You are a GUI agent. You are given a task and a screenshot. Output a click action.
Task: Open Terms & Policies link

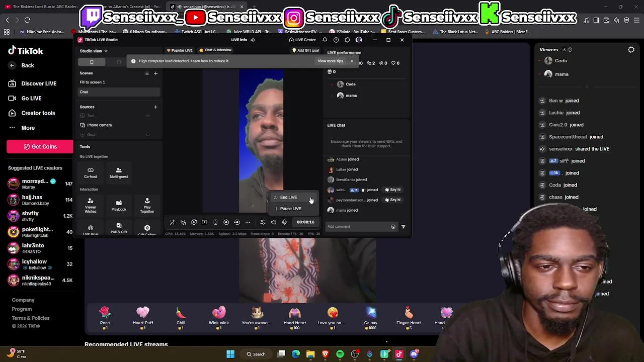[31, 318]
